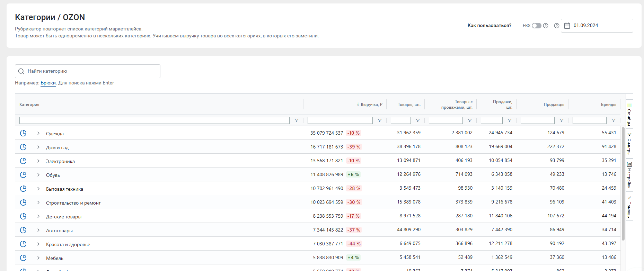The height and width of the screenshot is (271, 644).
Task: Expand the Бытовая техника category
Action: (x=38, y=189)
